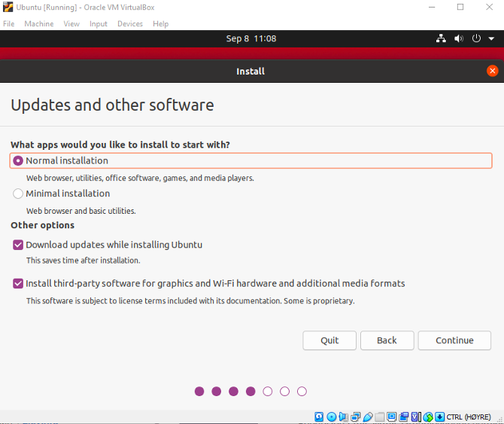Screen dimensions: 504x424
Task: Click the display settings status icon
Action: (391, 417)
